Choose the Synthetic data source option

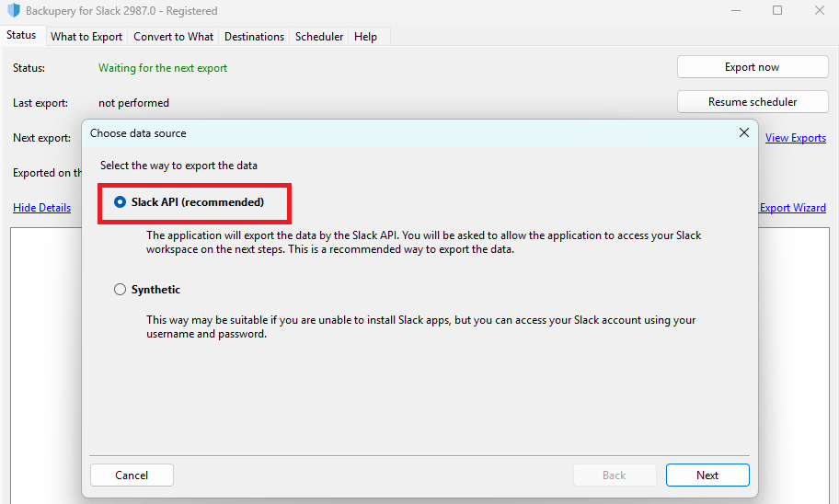coord(120,290)
